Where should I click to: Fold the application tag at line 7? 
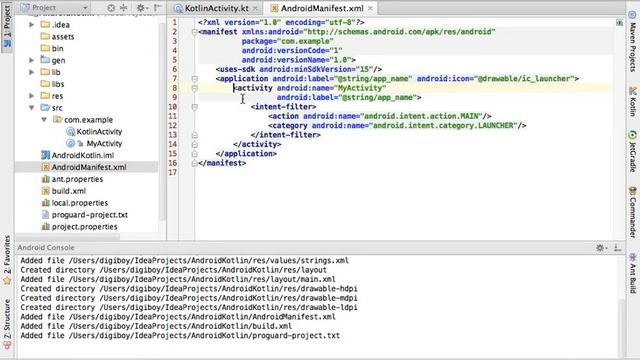[194, 79]
